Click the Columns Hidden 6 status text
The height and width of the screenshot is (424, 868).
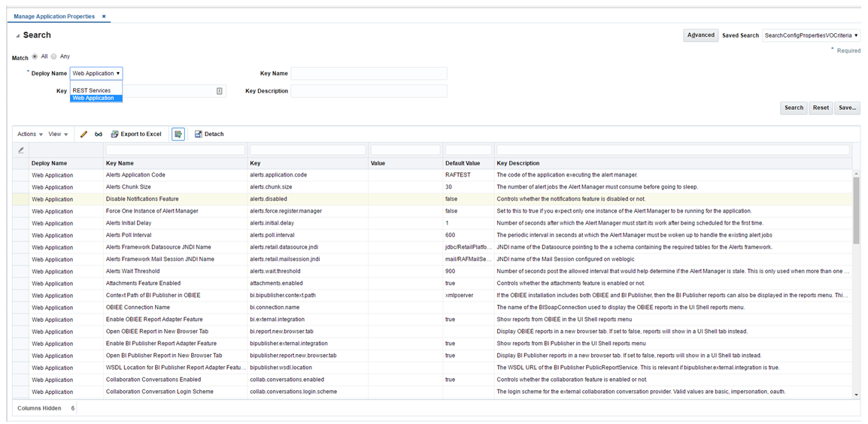click(x=46, y=408)
